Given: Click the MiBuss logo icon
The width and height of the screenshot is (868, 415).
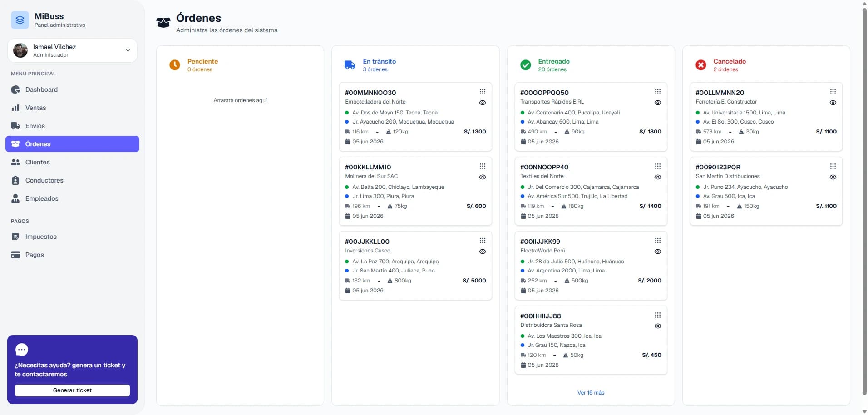Looking at the screenshot, I should (x=20, y=20).
